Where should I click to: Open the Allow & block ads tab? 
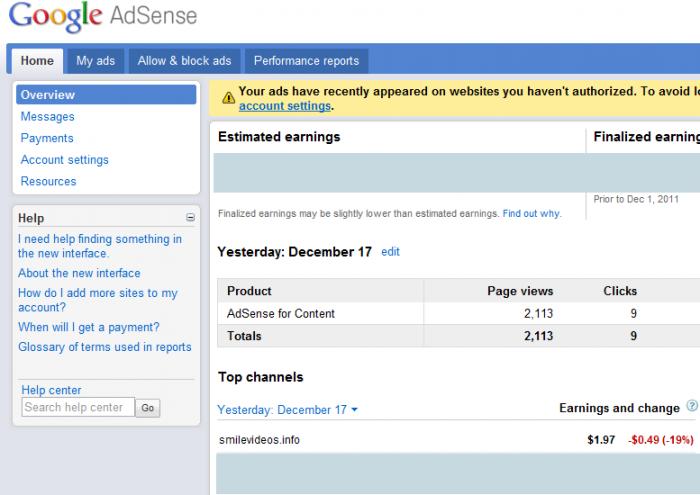[184, 61]
